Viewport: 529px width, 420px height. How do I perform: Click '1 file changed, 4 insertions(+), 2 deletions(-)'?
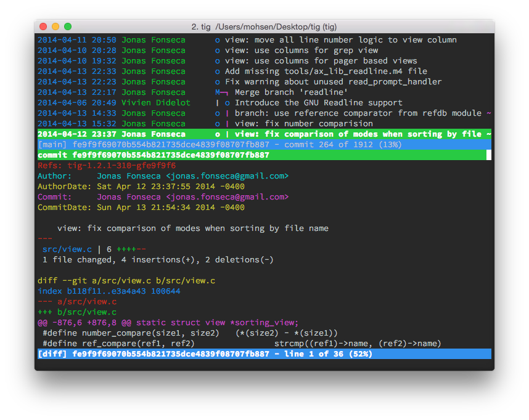[x=158, y=259]
